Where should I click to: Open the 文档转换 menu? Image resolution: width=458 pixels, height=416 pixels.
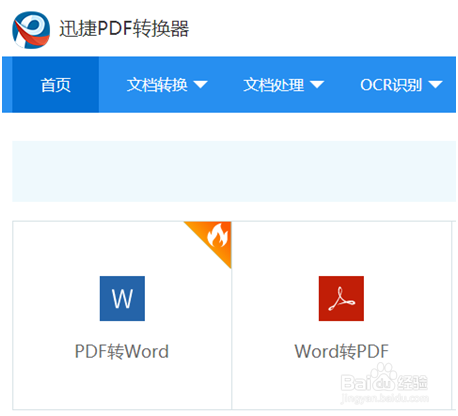click(x=157, y=85)
